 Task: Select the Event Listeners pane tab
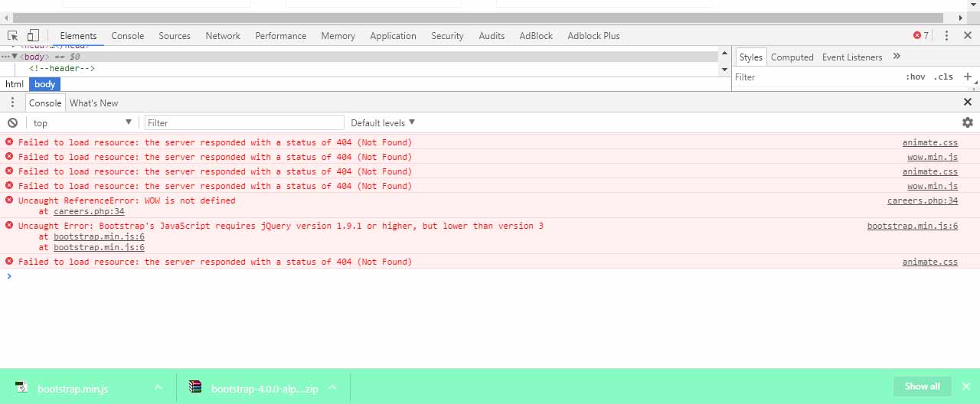[852, 57]
